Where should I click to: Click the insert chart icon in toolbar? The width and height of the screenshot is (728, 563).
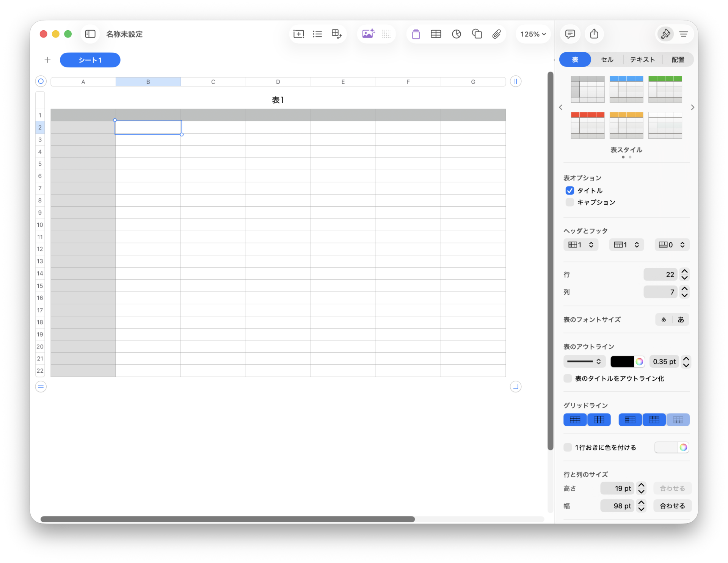[x=456, y=34]
